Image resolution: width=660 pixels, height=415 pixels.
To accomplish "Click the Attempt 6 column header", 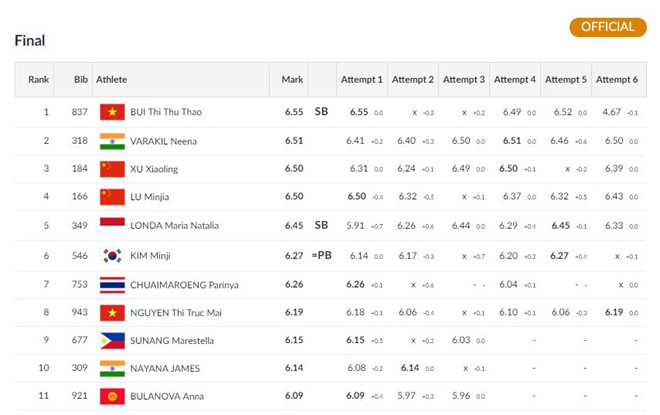I will click(x=615, y=79).
